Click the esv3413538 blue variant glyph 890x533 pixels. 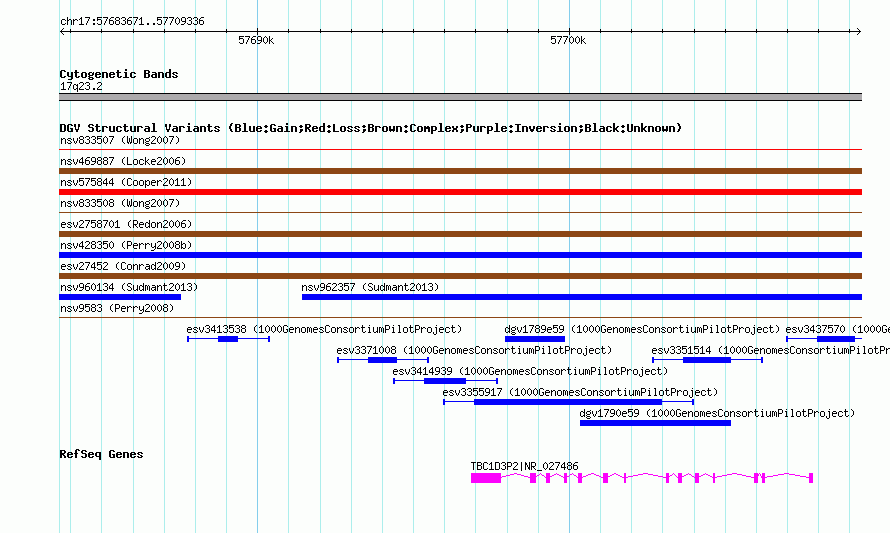pyautogui.click(x=228, y=339)
